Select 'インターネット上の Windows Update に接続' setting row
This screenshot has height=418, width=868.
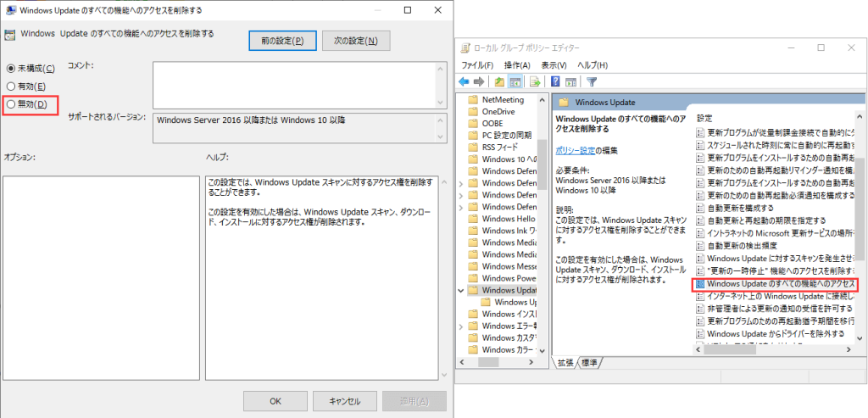tap(776, 296)
